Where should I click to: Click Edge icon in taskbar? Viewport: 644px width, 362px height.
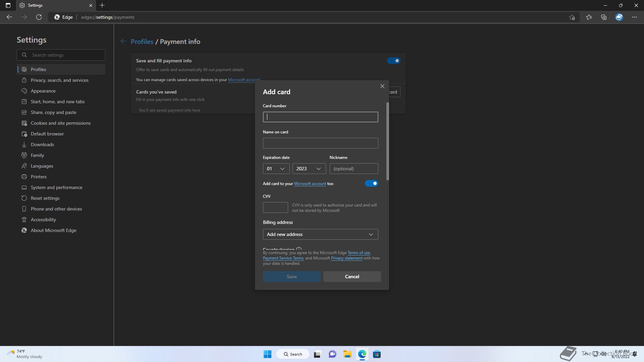[x=362, y=354]
